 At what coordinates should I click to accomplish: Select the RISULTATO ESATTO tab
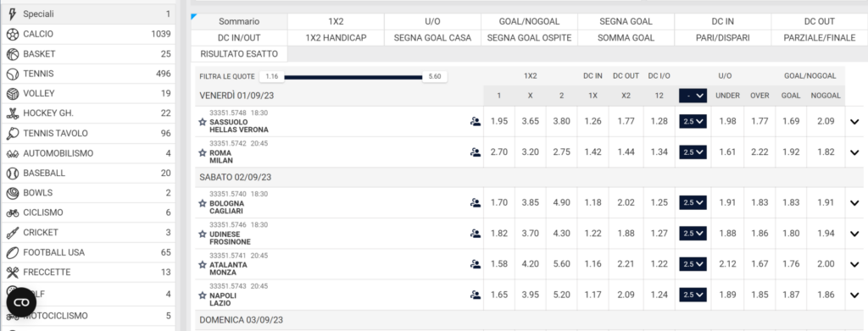coord(239,54)
